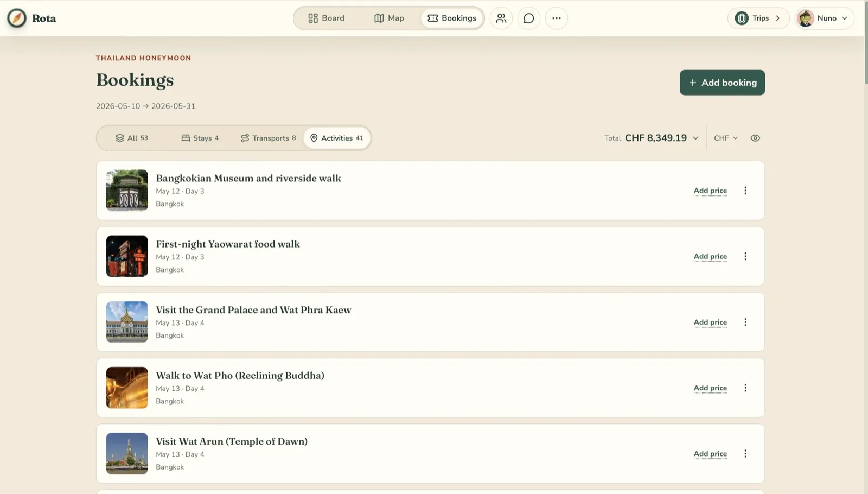Open options menu for Wat Arun booking
This screenshot has width=868, height=494.
click(745, 453)
